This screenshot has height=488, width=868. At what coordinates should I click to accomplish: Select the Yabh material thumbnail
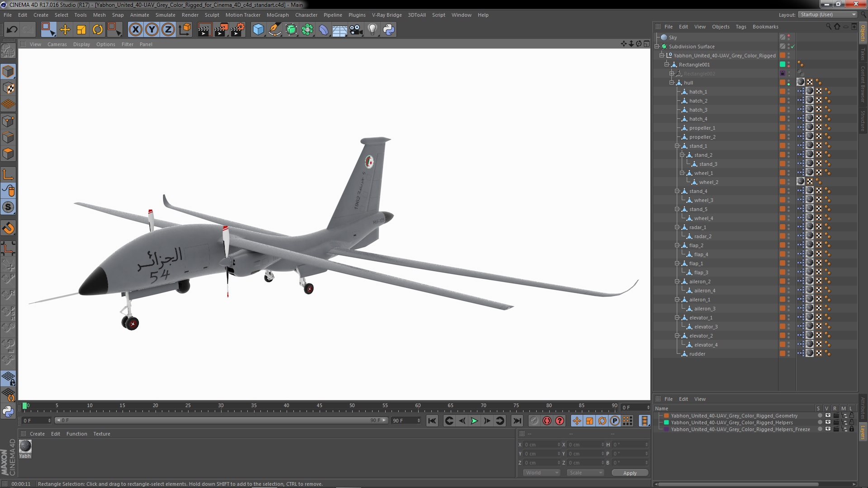pyautogui.click(x=25, y=446)
